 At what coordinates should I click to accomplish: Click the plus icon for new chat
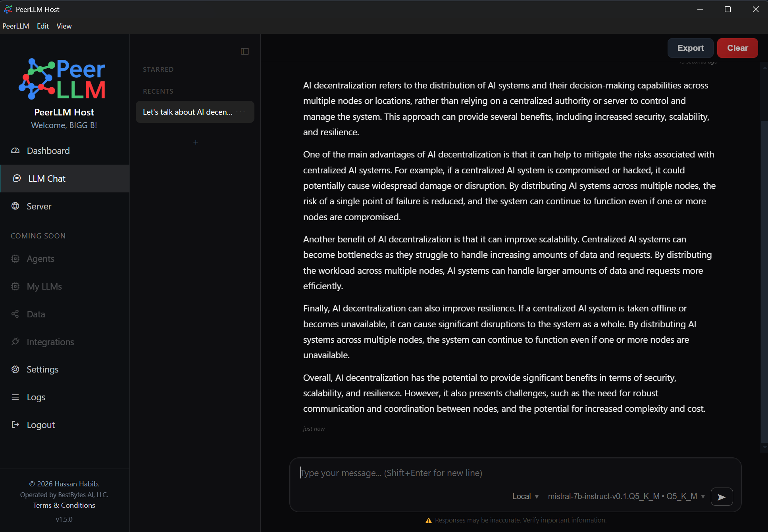click(195, 142)
